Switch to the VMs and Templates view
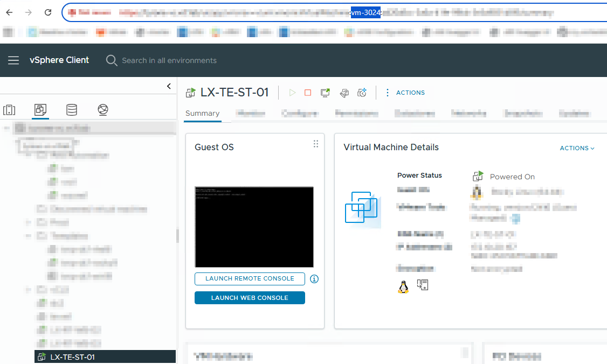Screen dimensions: 607x364 pyautogui.click(x=40, y=110)
